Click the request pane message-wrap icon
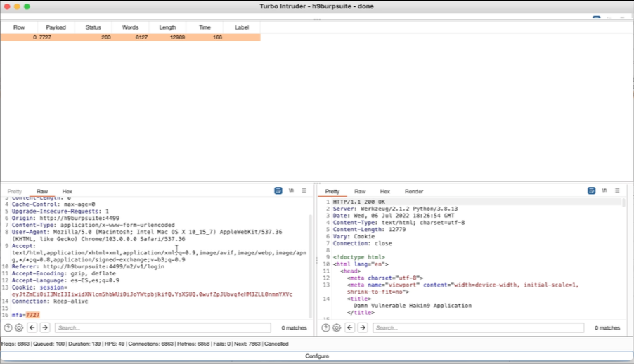The image size is (634, 364). click(x=278, y=190)
